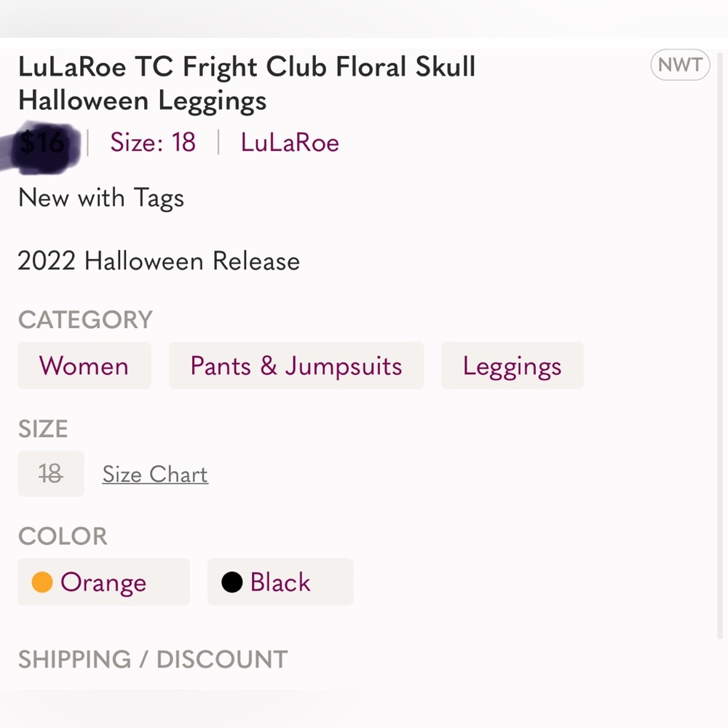The height and width of the screenshot is (728, 728).
Task: Select the Leggings category chip
Action: (512, 366)
